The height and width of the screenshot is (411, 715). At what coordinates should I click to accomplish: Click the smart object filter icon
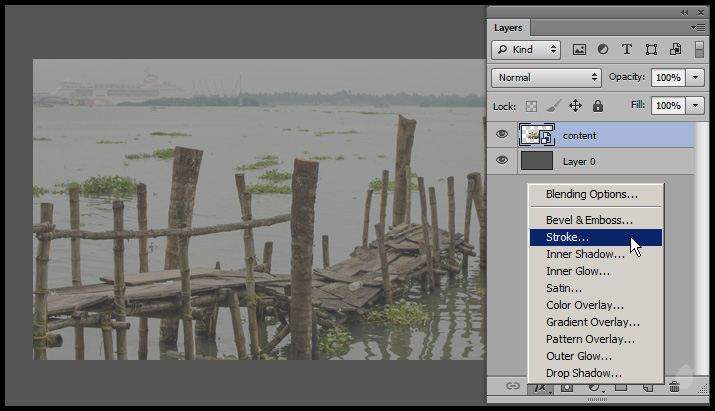(675, 49)
